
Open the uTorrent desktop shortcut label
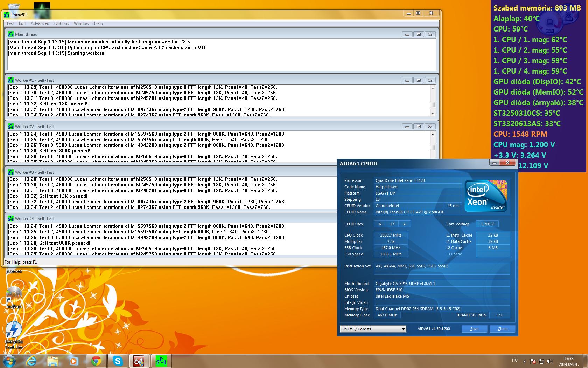point(14,271)
